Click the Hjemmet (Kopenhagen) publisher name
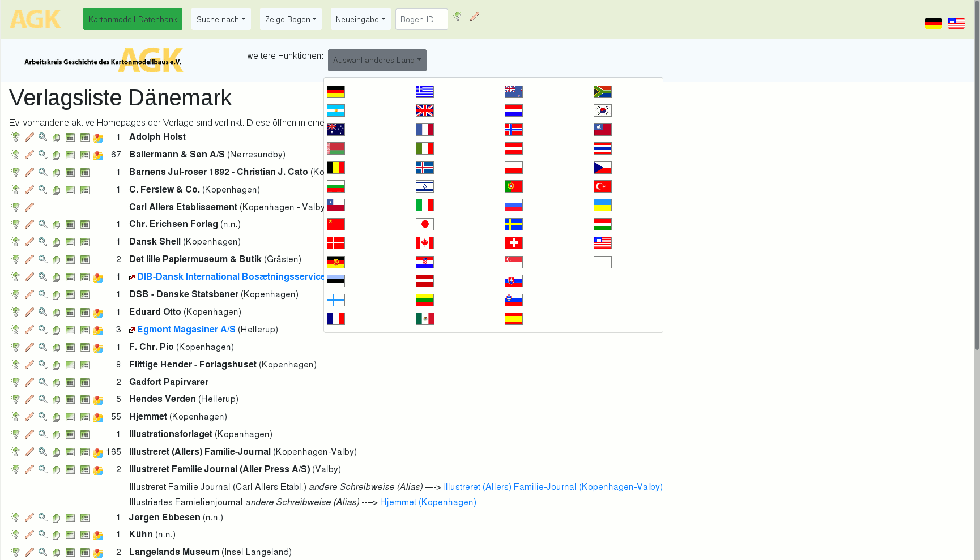 coord(178,416)
